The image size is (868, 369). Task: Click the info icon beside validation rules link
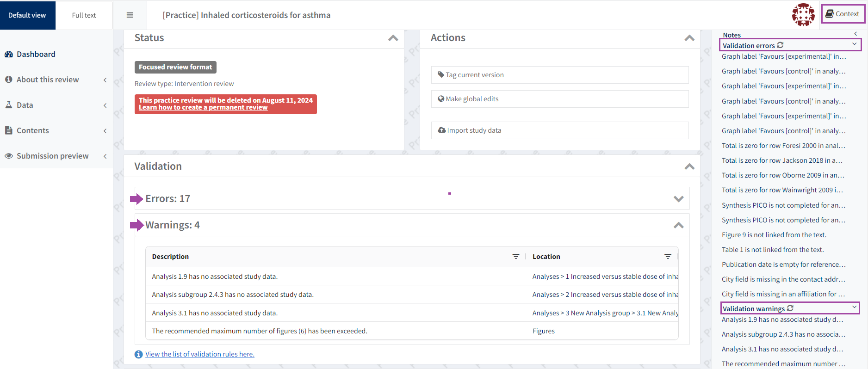tap(138, 354)
